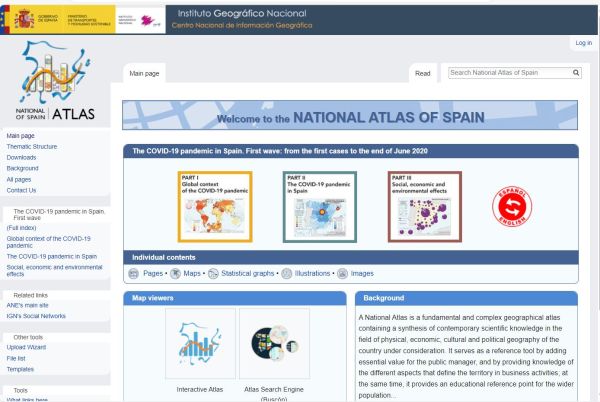
Task: Click the COVID-19 pandemic First wave section header
Action: [x=351, y=151]
